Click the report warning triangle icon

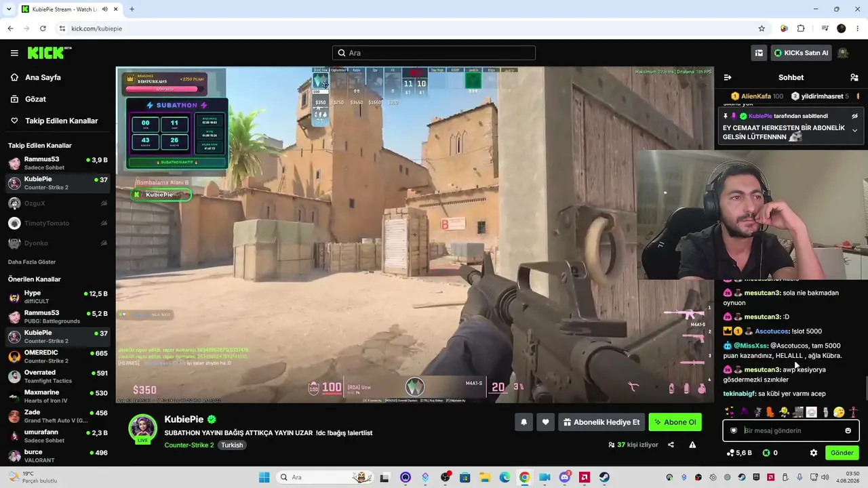point(692,445)
